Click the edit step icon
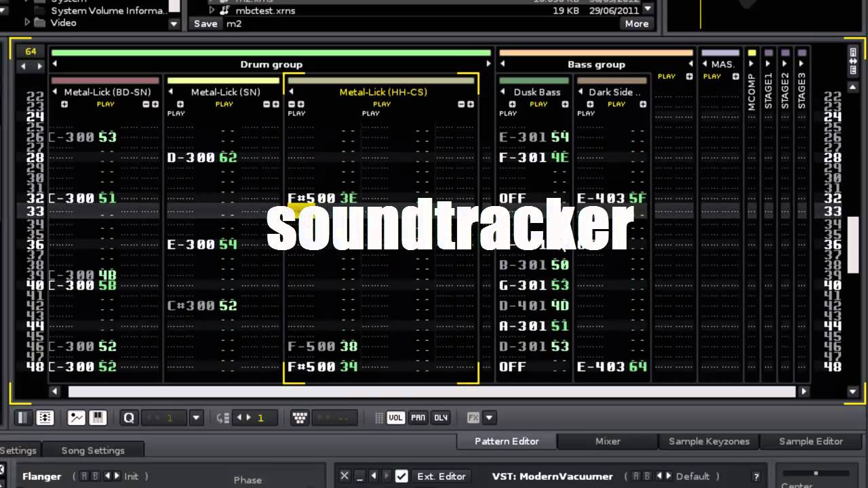 coord(222,418)
